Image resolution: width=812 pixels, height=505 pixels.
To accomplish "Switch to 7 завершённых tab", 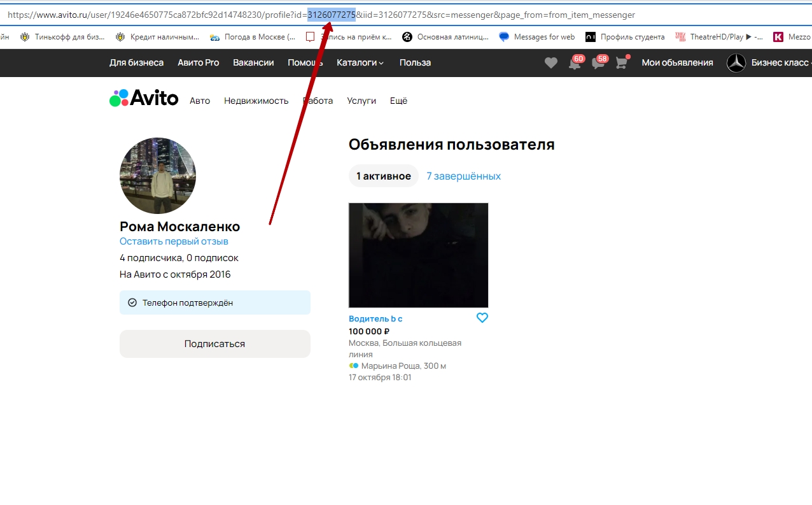I will coord(463,176).
